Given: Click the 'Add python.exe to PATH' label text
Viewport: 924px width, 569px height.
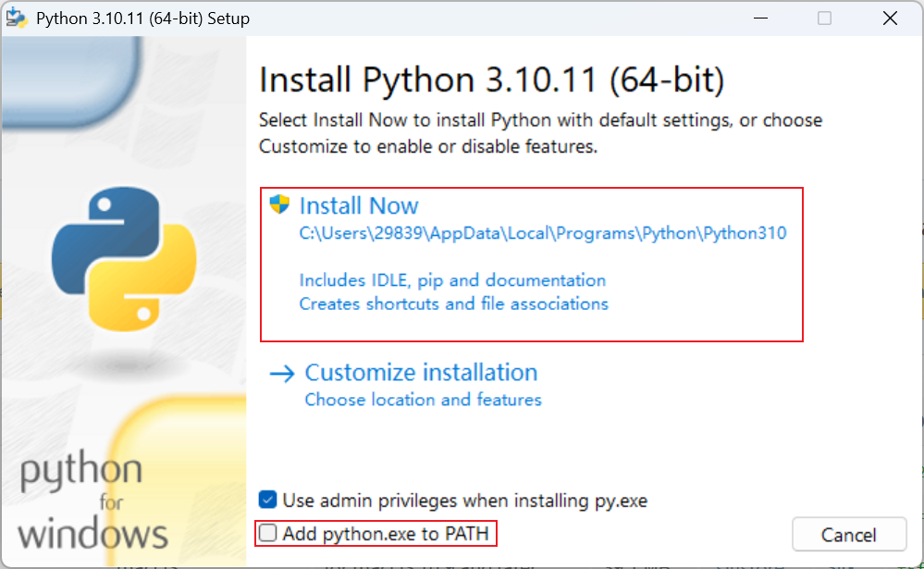Looking at the screenshot, I should tap(386, 534).
